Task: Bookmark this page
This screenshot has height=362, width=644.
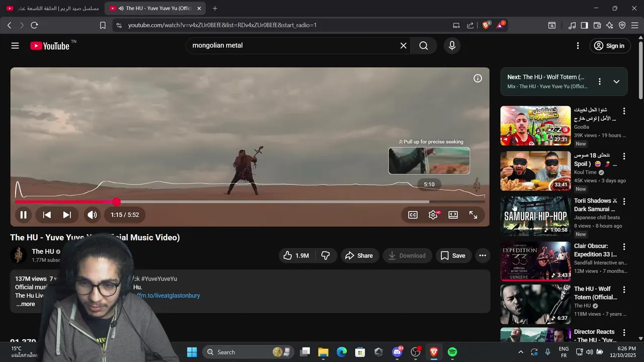Action: 103,25
